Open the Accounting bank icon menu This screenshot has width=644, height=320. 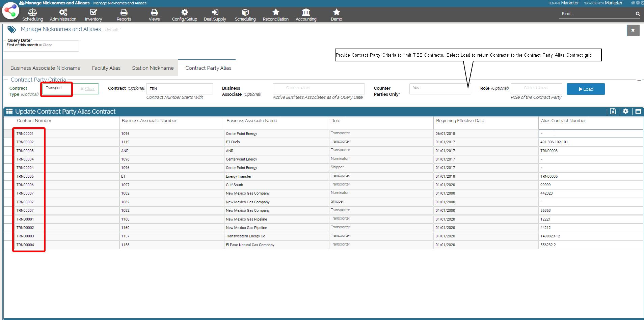point(306,15)
